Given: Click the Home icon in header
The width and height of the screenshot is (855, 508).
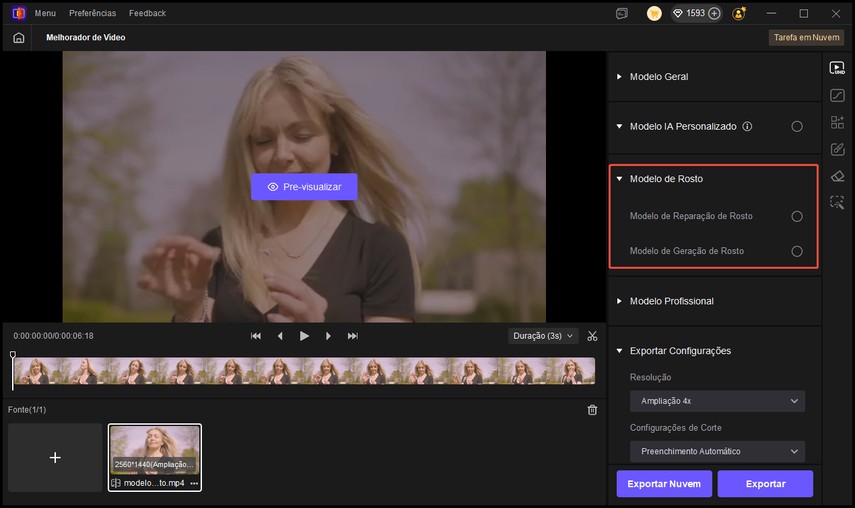Looking at the screenshot, I should pos(19,37).
